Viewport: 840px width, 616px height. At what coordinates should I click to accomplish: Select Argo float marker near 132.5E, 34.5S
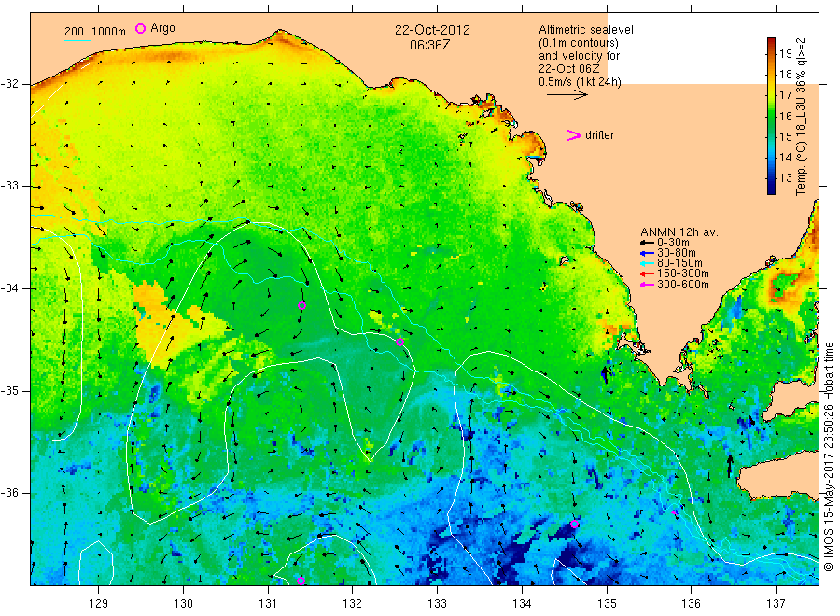point(399,343)
